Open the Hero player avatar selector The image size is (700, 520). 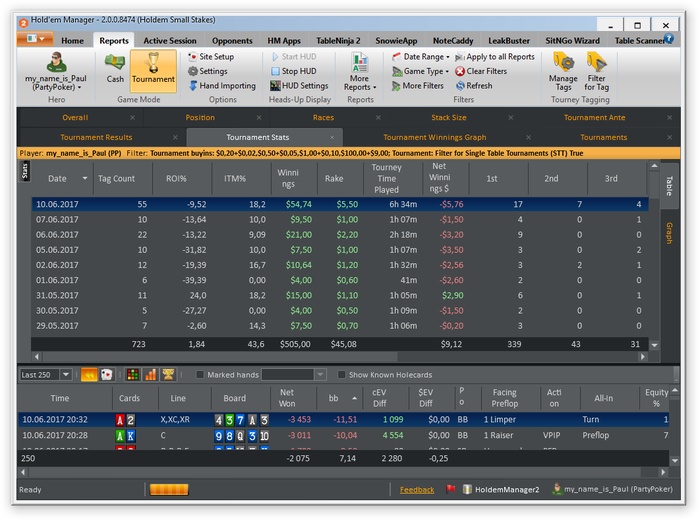[x=56, y=71]
